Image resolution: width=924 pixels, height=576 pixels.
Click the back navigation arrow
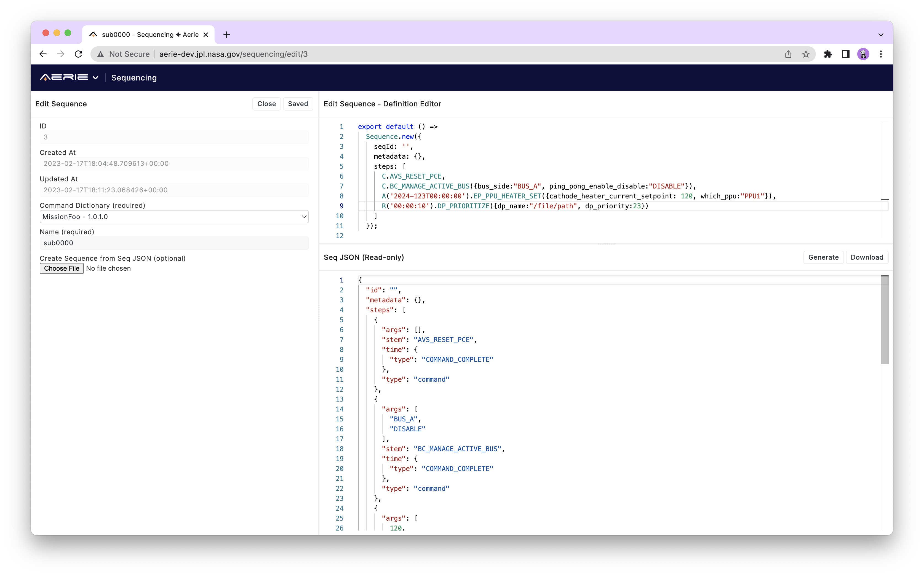pyautogui.click(x=43, y=54)
